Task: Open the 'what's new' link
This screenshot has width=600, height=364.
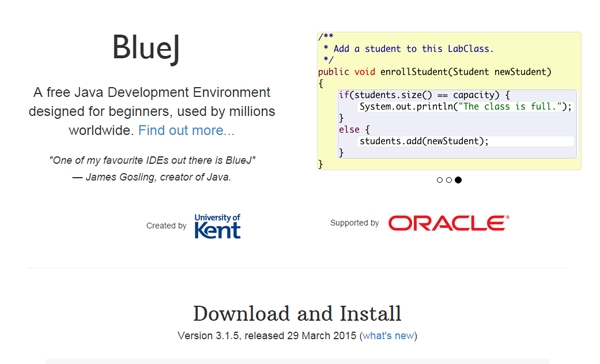Action: tap(388, 336)
